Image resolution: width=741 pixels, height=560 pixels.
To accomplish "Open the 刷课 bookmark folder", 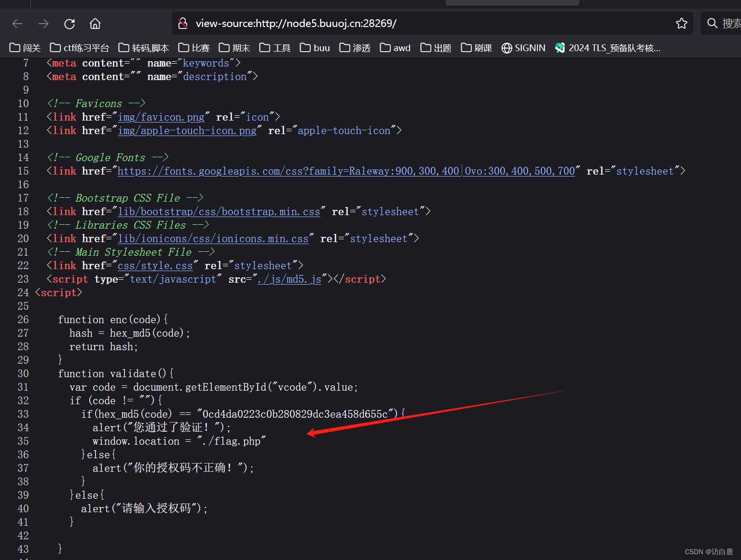I will (477, 48).
